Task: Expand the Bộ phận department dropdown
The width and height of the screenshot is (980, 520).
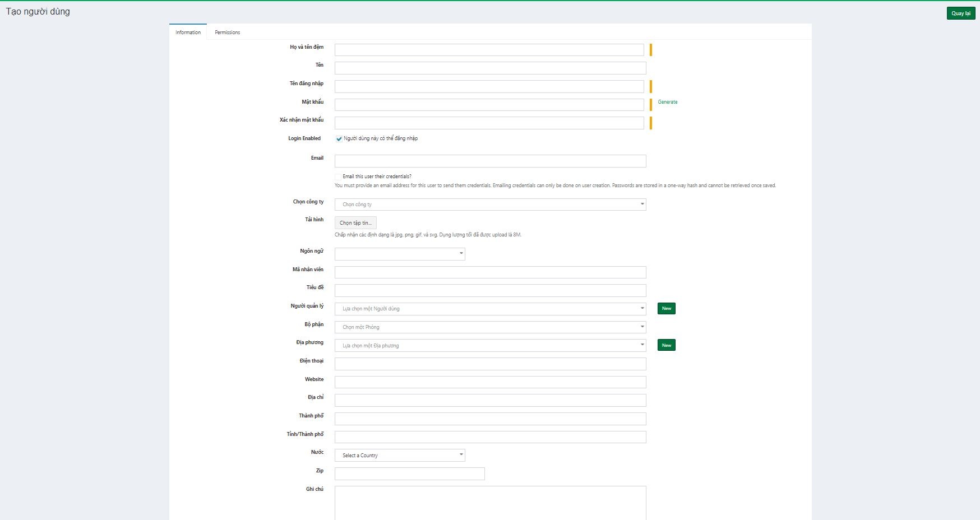Action: point(489,327)
